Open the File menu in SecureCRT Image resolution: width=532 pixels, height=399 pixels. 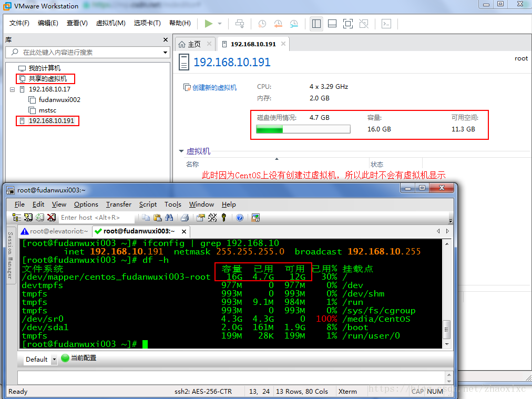pyautogui.click(x=19, y=204)
